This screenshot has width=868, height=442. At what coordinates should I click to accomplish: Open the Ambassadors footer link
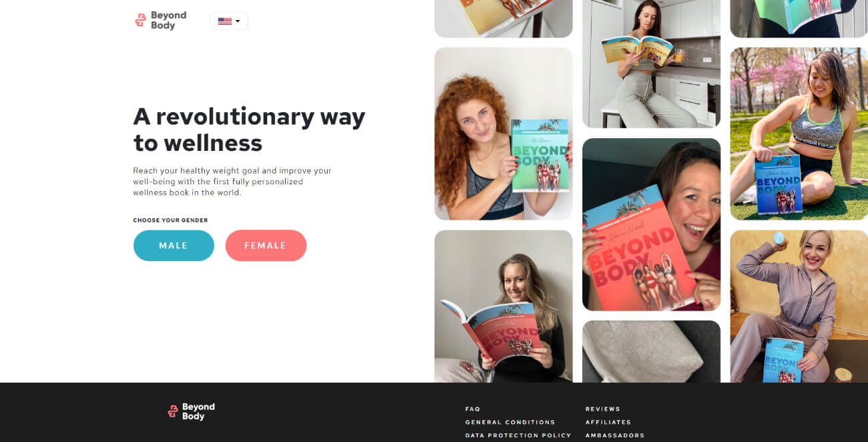(615, 435)
